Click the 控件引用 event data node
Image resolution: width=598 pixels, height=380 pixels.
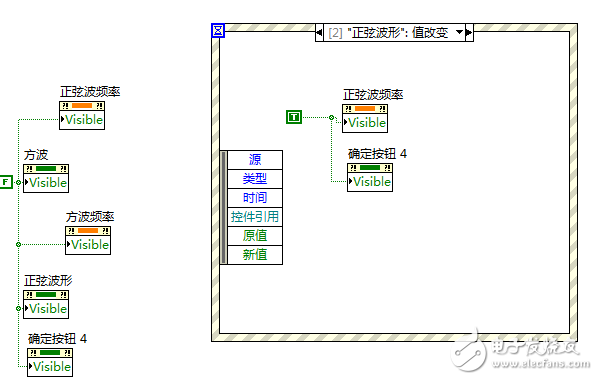tap(255, 217)
